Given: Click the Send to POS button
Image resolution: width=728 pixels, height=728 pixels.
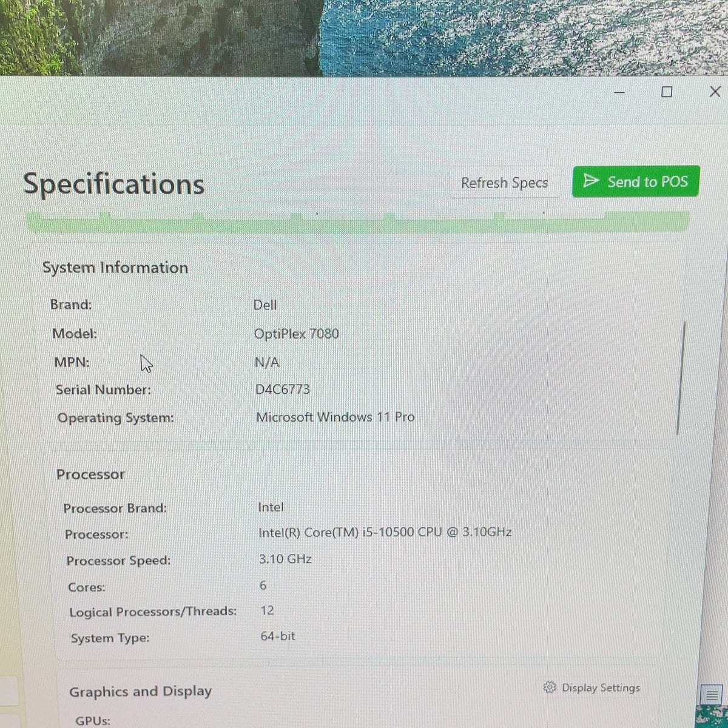Looking at the screenshot, I should pyautogui.click(x=636, y=181).
